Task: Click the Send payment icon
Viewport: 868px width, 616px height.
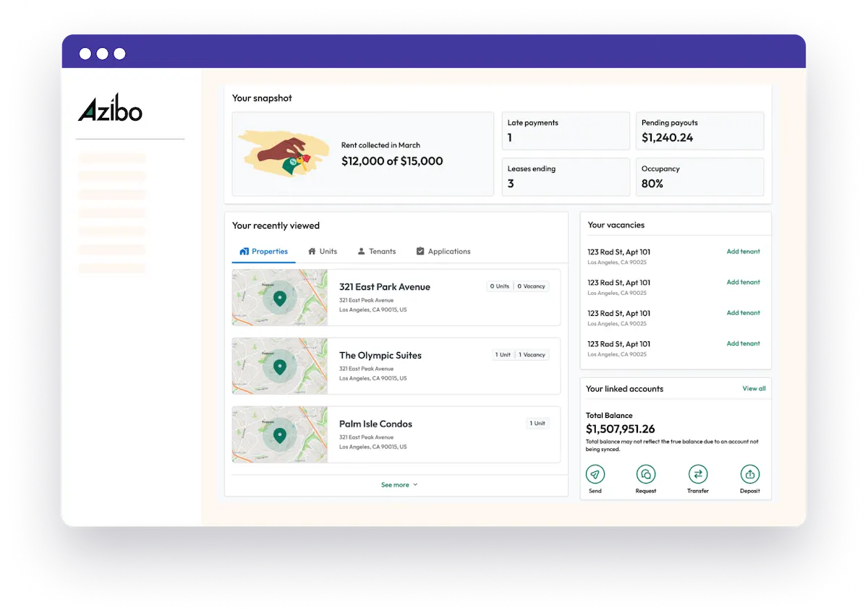Action: [595, 474]
